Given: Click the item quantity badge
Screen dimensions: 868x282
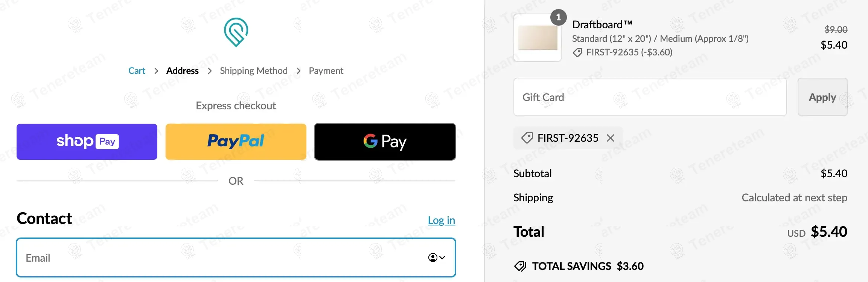Looking at the screenshot, I should 558,17.
